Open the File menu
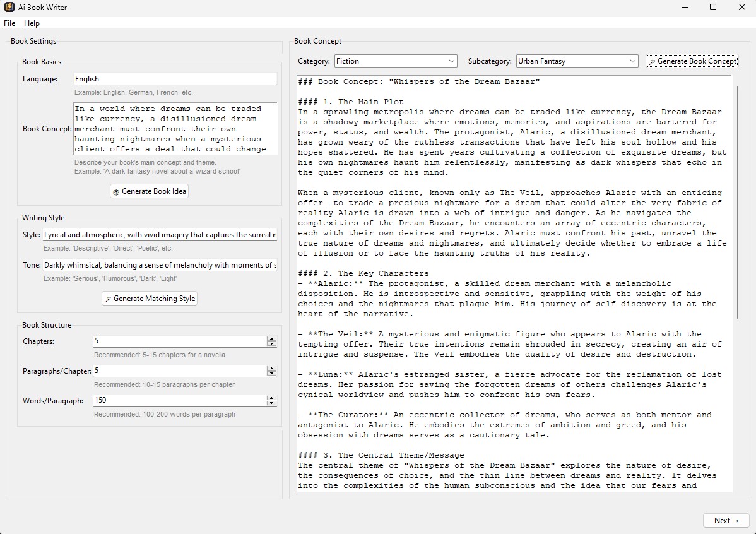Image resolution: width=756 pixels, height=534 pixels. click(9, 23)
